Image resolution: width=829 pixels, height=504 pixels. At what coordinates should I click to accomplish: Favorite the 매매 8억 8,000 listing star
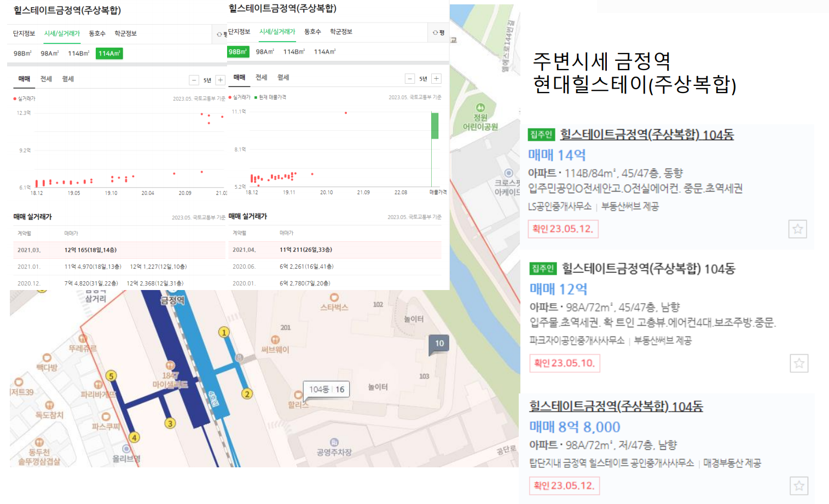pos(799,485)
